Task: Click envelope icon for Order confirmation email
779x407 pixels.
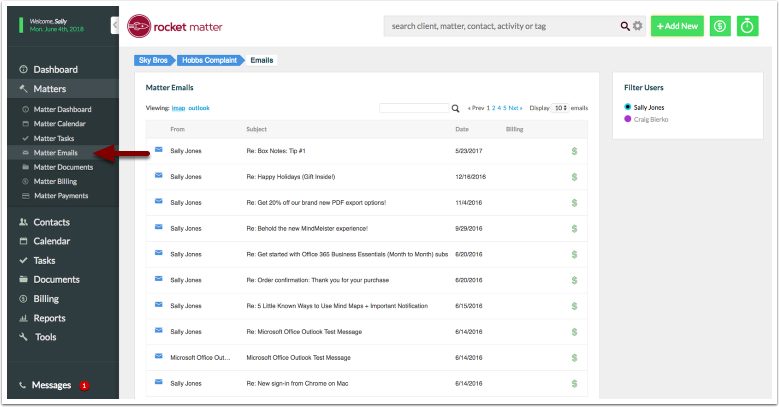Action: click(x=158, y=279)
